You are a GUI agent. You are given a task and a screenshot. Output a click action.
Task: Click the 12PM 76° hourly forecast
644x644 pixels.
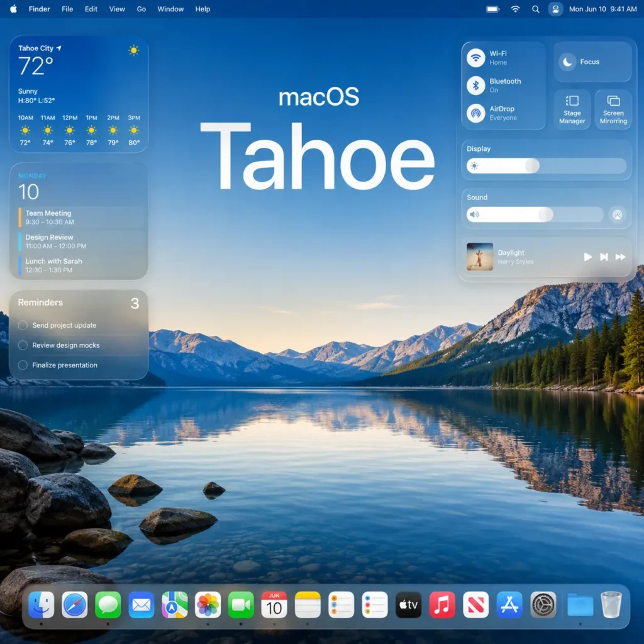70,130
